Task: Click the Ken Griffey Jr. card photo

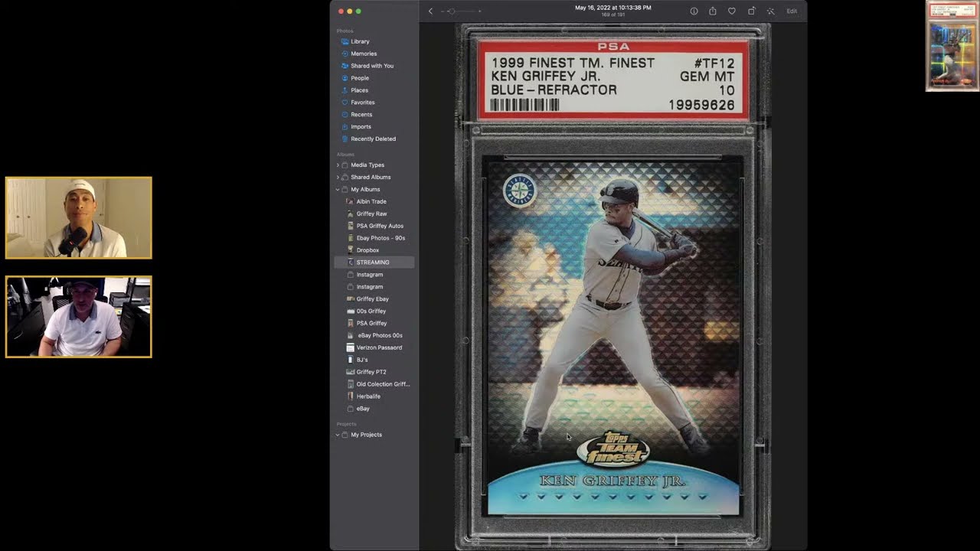Action: 612,287
